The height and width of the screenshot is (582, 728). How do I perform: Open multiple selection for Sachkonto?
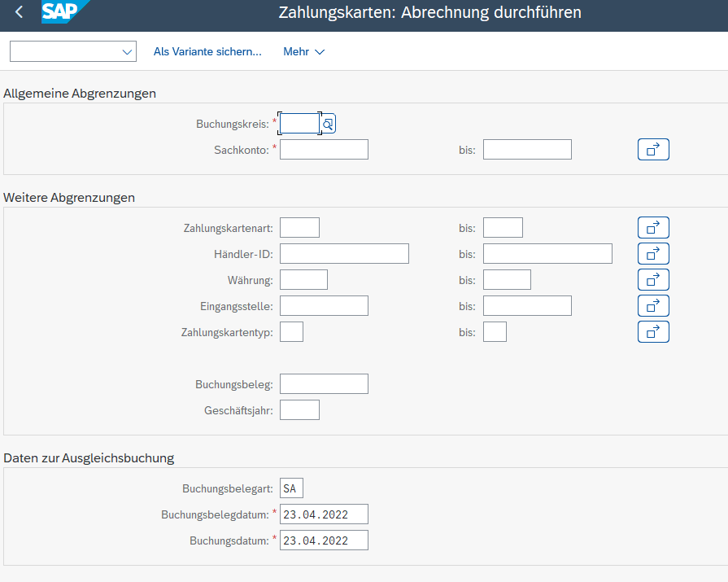click(x=652, y=150)
